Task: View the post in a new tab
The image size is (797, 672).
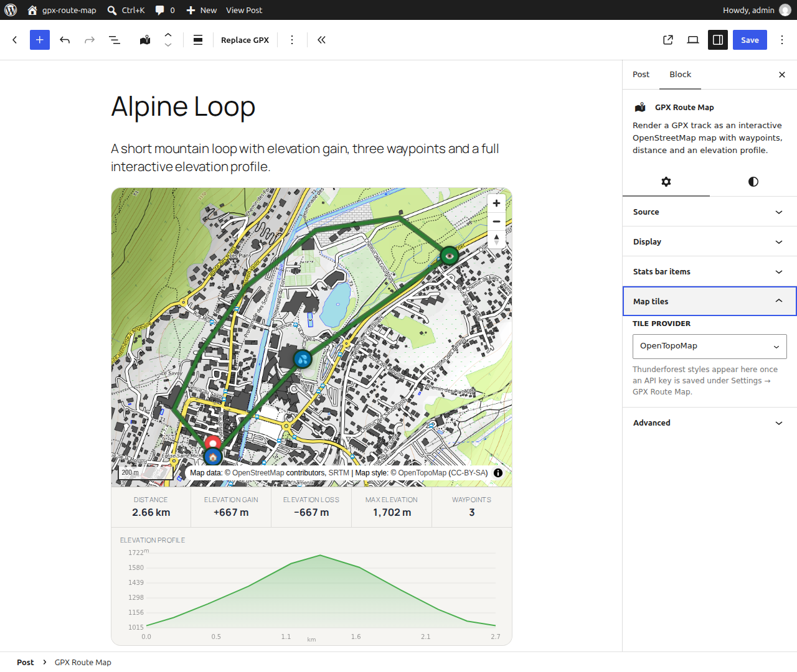Action: click(x=668, y=40)
